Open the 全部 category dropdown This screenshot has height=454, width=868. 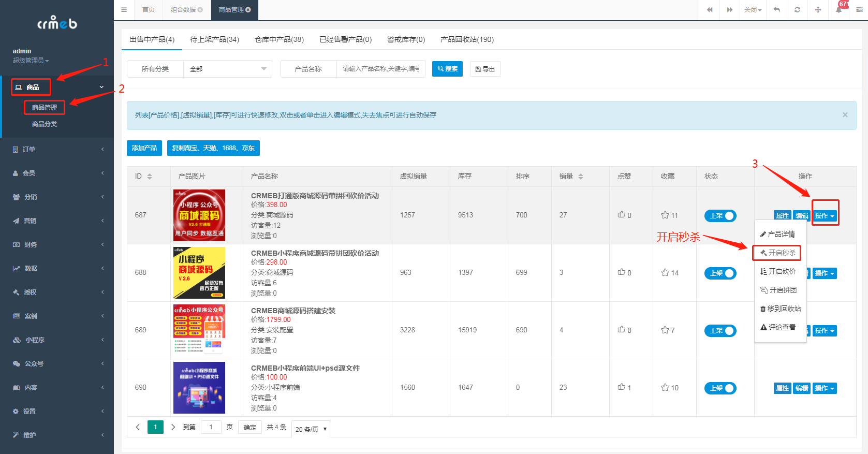(228, 69)
